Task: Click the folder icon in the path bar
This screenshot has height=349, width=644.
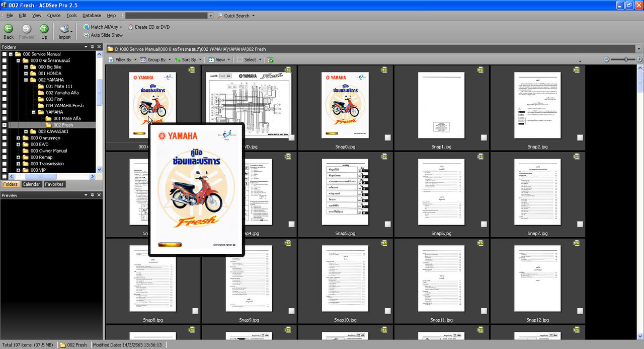Action: point(110,49)
